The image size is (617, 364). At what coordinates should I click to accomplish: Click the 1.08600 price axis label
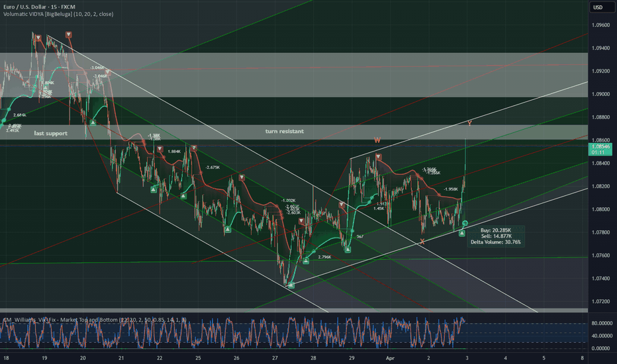(600, 140)
